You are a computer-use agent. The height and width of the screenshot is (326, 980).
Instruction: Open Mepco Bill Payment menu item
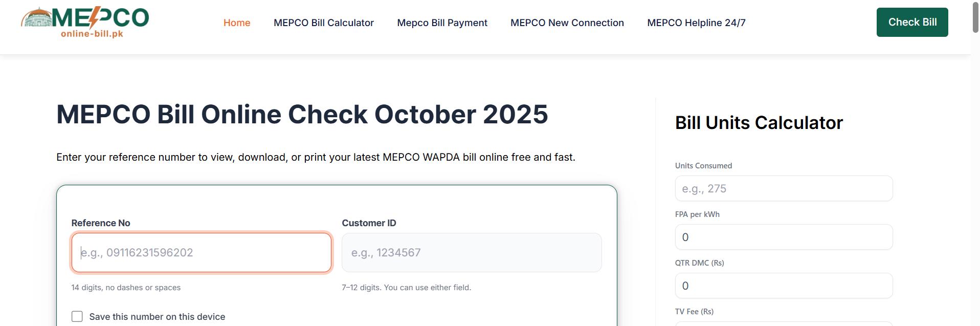coord(442,23)
